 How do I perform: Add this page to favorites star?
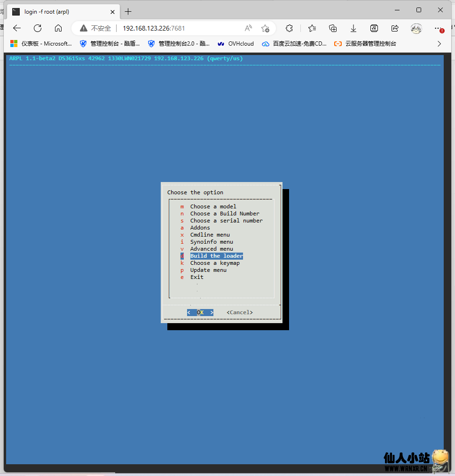coord(265,28)
